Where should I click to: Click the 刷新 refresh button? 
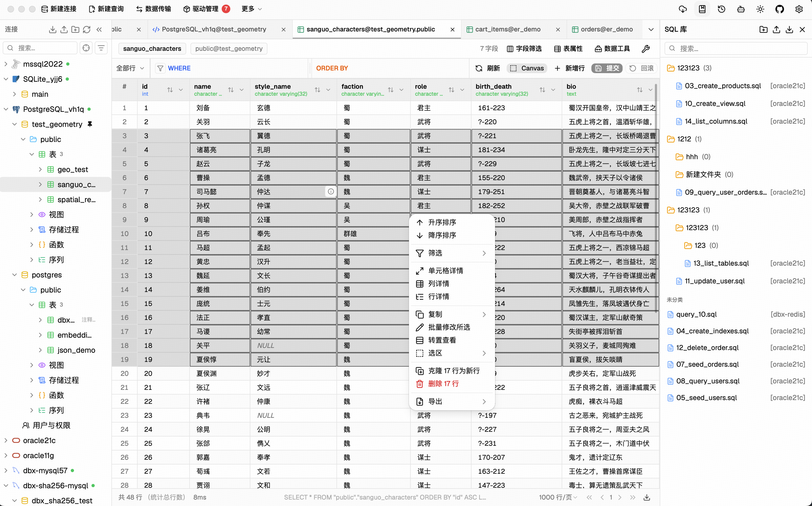tap(487, 68)
